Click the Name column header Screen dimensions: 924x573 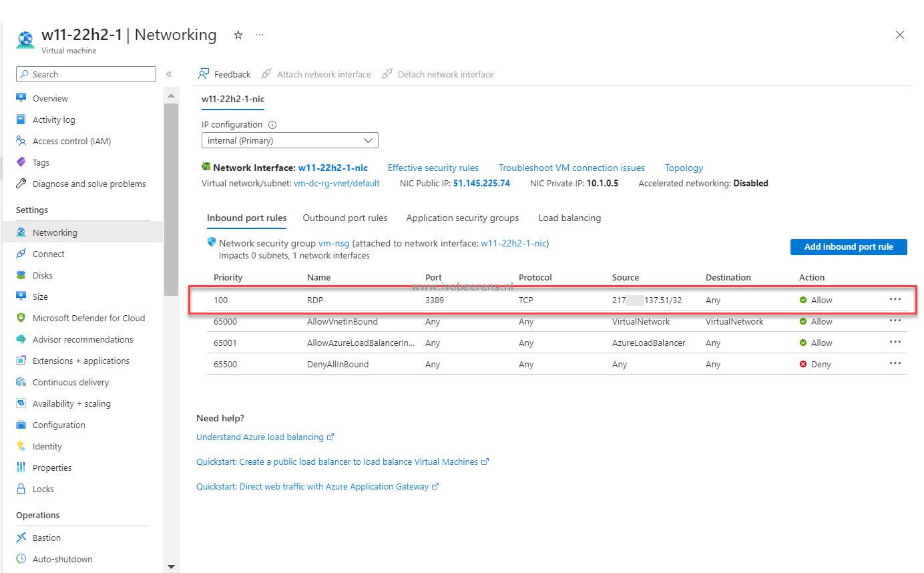[318, 277]
